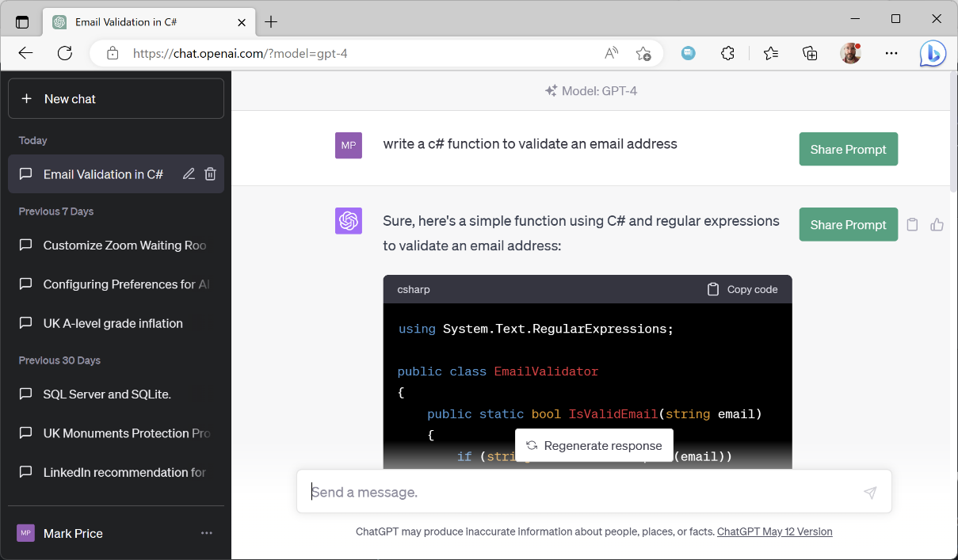Click the MP user avatar in the chat message
The width and height of the screenshot is (958, 560).
(349, 146)
